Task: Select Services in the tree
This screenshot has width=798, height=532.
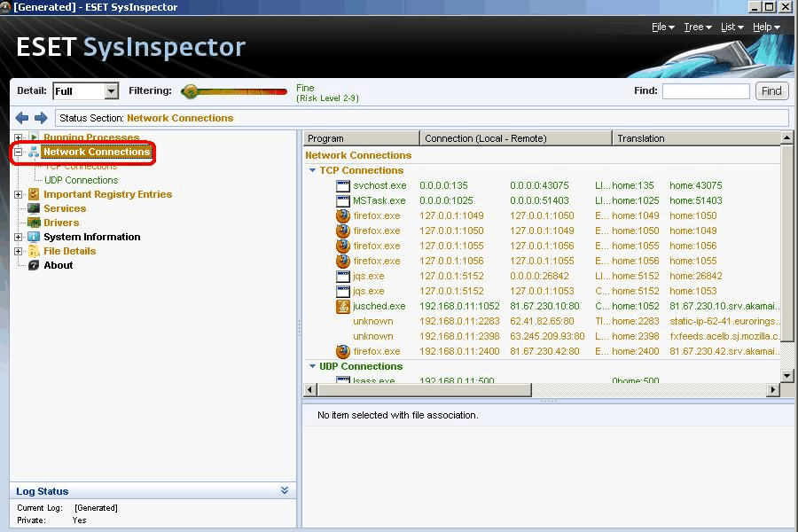Action: [65, 208]
